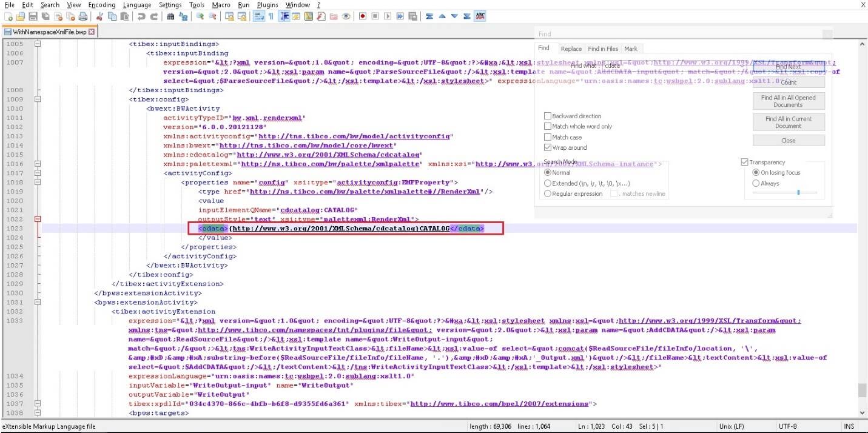868x433 pixels.
Task: Click the Copy toolbar icon
Action: coord(112,16)
